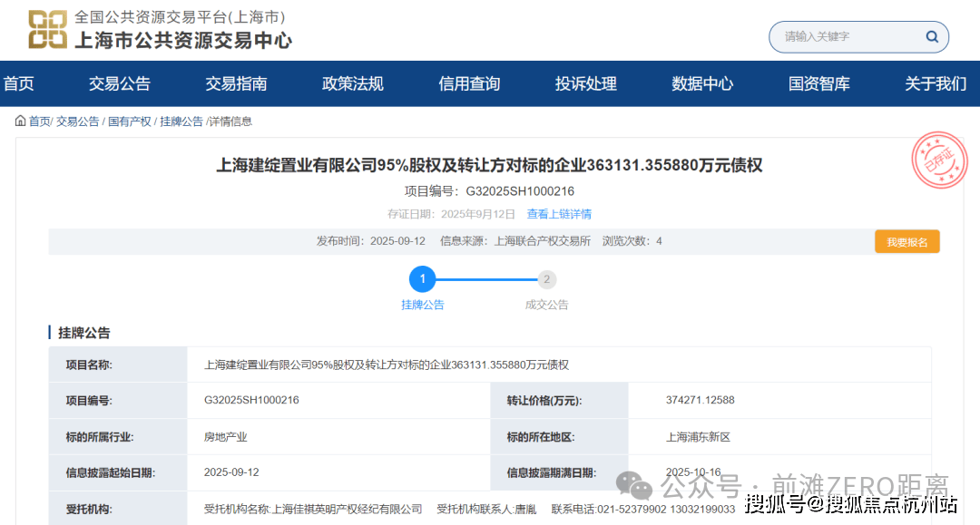Click the 国有产权 breadcrumb link
980x525 pixels.
pyautogui.click(x=130, y=122)
